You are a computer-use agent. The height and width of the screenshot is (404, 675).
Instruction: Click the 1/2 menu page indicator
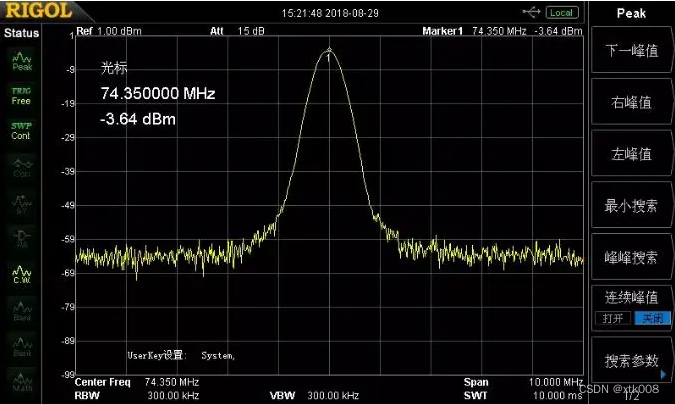[x=632, y=396]
